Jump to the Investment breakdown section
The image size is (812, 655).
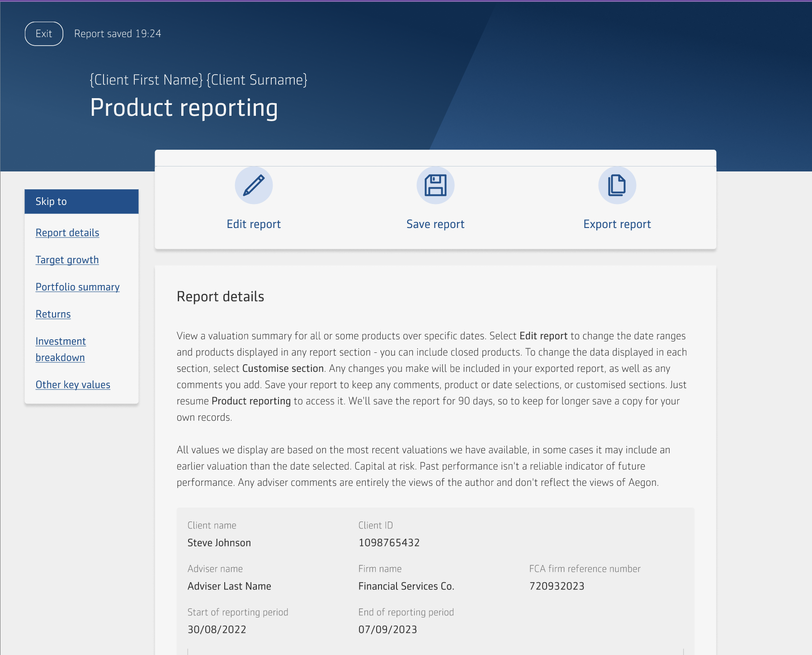tap(61, 349)
